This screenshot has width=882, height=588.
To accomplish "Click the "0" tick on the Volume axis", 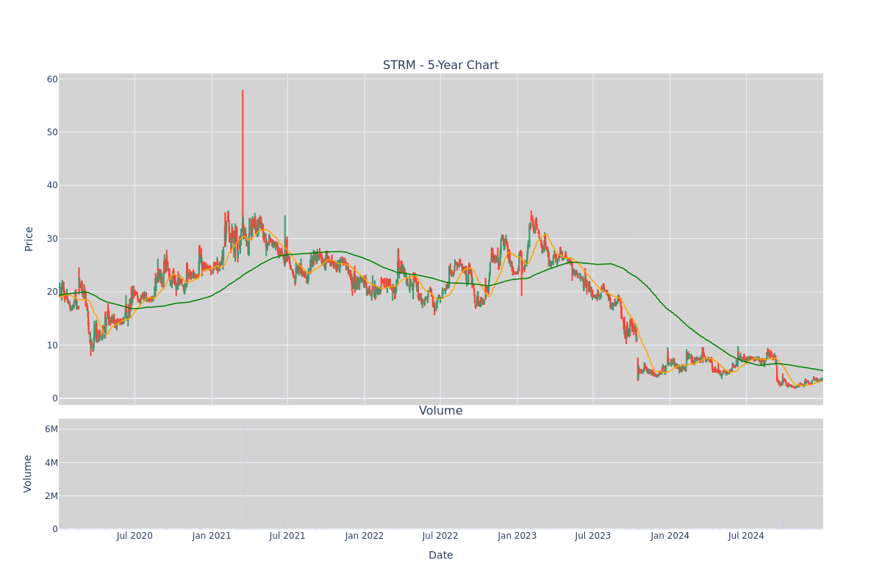I will pos(55,528).
